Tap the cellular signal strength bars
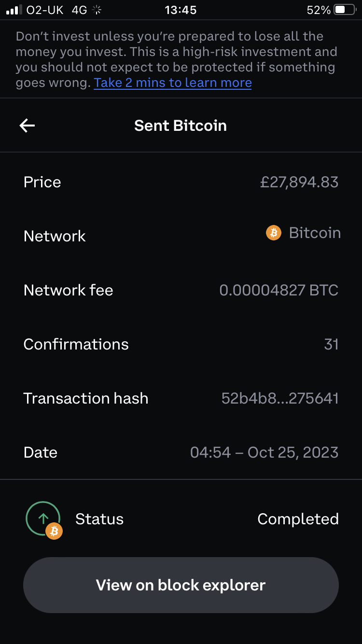Screen dimensions: 362x644 pos(14,10)
